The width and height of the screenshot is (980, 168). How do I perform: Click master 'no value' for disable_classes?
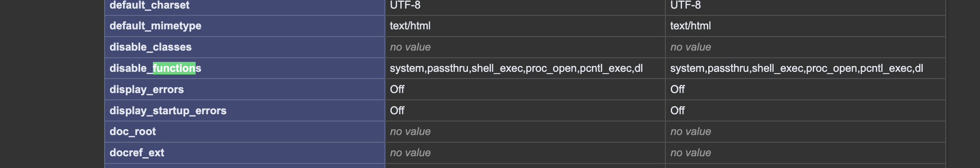691,47
